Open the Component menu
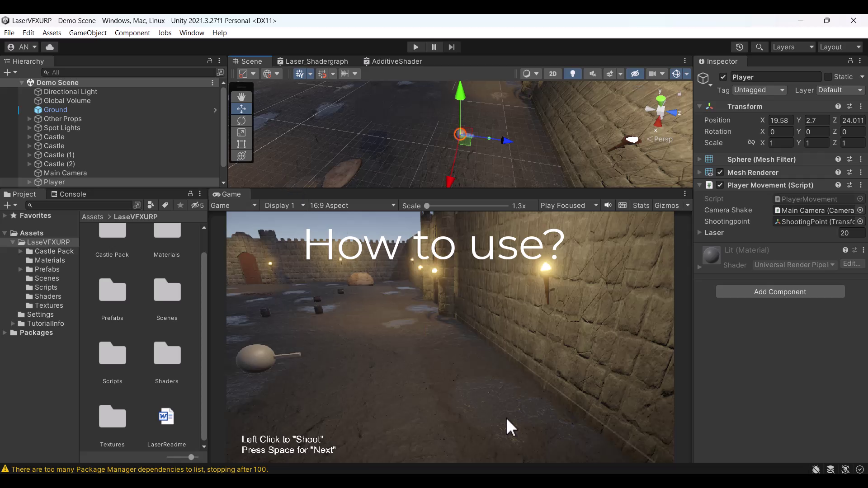868x488 pixels. 132,33
